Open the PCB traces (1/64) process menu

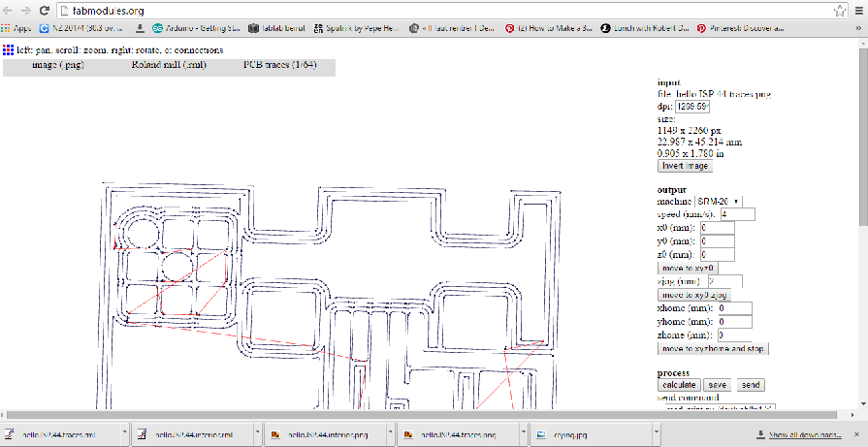point(279,65)
